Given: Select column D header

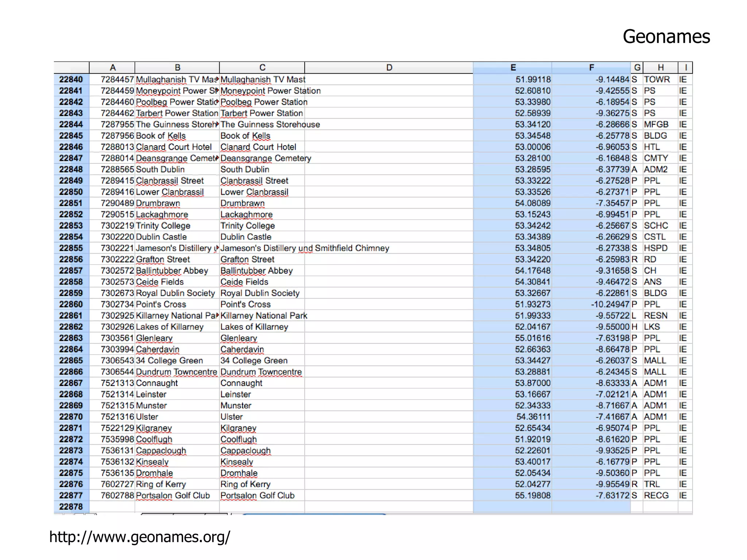Looking at the screenshot, I should tap(389, 67).
